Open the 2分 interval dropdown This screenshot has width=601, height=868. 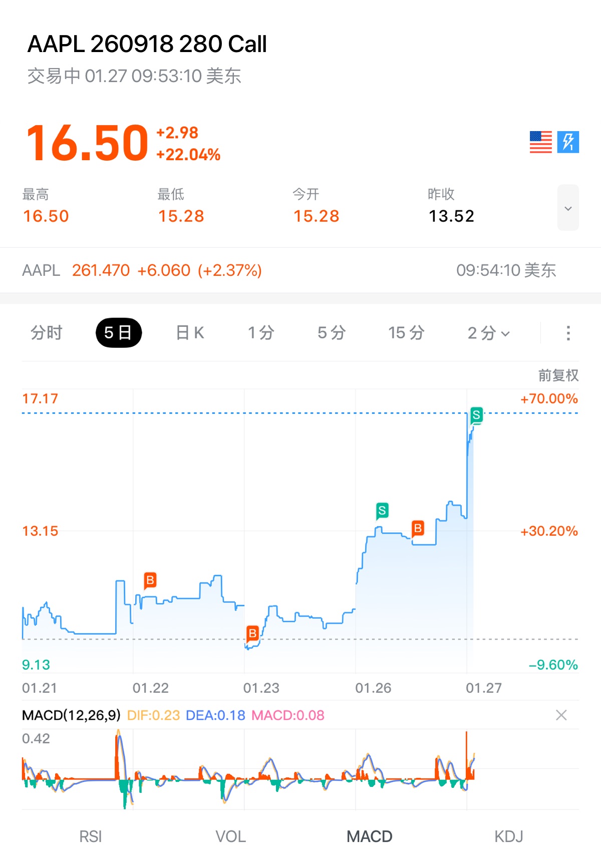tap(488, 333)
